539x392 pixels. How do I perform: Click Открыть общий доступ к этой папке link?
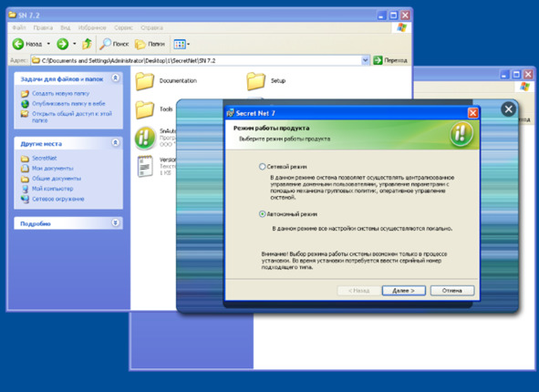click(72, 118)
